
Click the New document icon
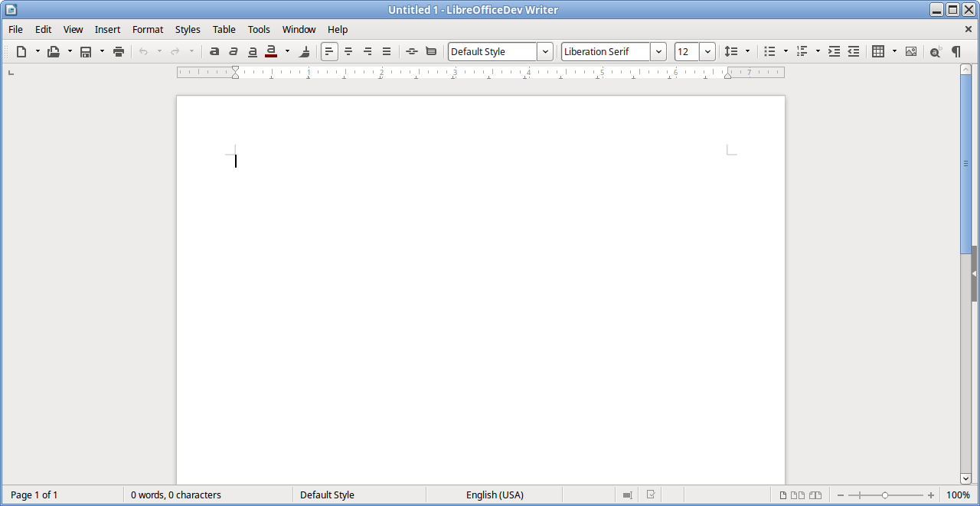[21, 51]
